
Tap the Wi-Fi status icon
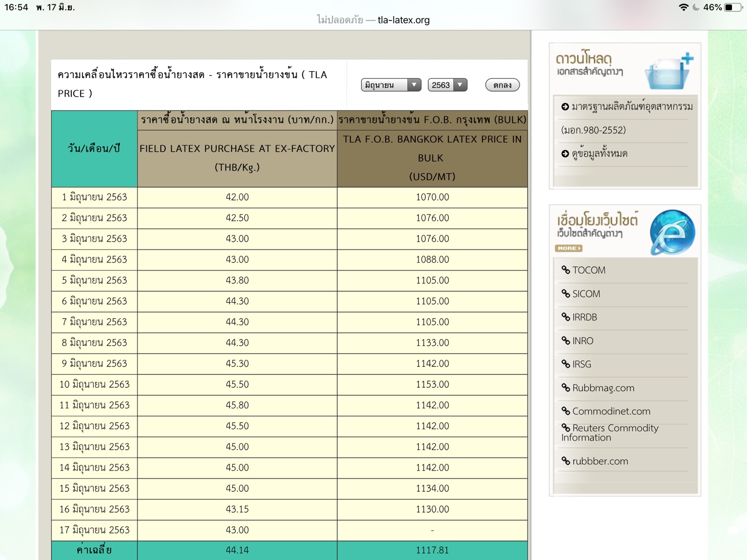[684, 7]
